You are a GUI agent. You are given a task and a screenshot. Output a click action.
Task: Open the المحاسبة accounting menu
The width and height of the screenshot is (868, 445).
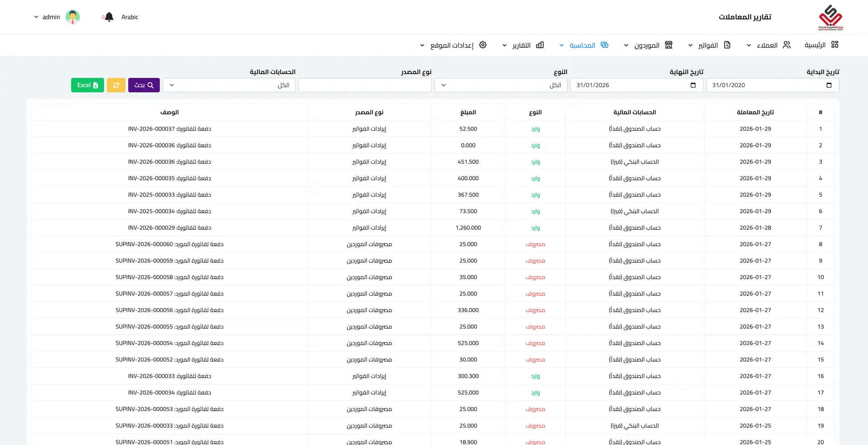pyautogui.click(x=582, y=45)
